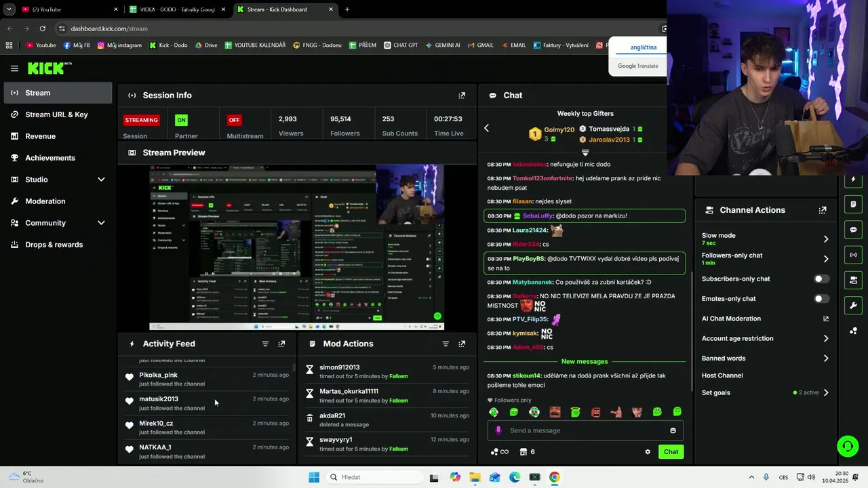Viewport: 868px width, 488px height.
Task: Expand the Weekly top Gifters list
Action: 585,152
